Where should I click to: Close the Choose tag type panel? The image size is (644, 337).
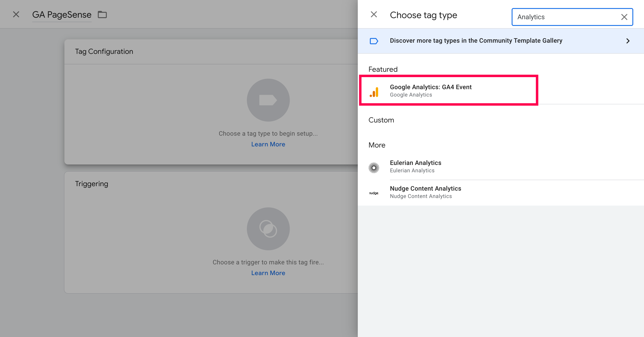(x=374, y=15)
